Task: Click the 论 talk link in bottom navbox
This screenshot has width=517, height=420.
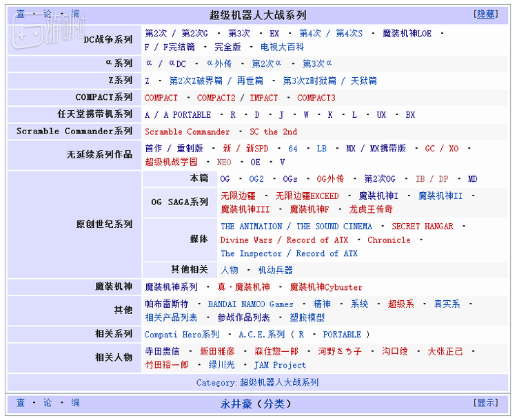Action: point(48,403)
